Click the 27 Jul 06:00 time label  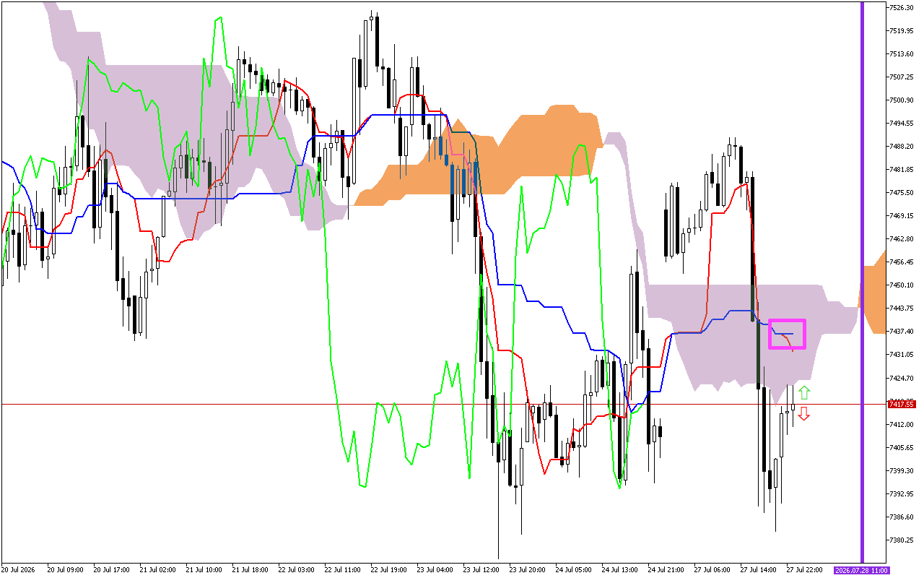pyautogui.click(x=712, y=570)
